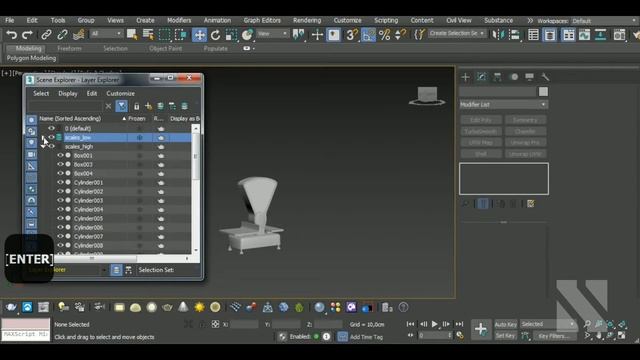Activate Select and Rotate tool
Viewport: 640px width, 360px height.
215,35
